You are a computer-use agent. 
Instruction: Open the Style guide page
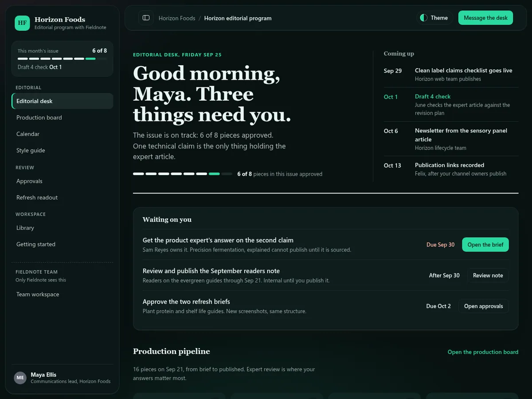coord(62,150)
